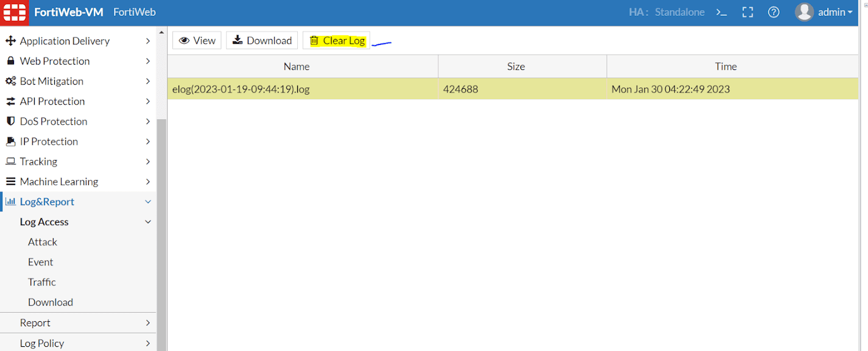The height and width of the screenshot is (351, 868).
Task: Expand the Report submenu chevron
Action: click(148, 323)
